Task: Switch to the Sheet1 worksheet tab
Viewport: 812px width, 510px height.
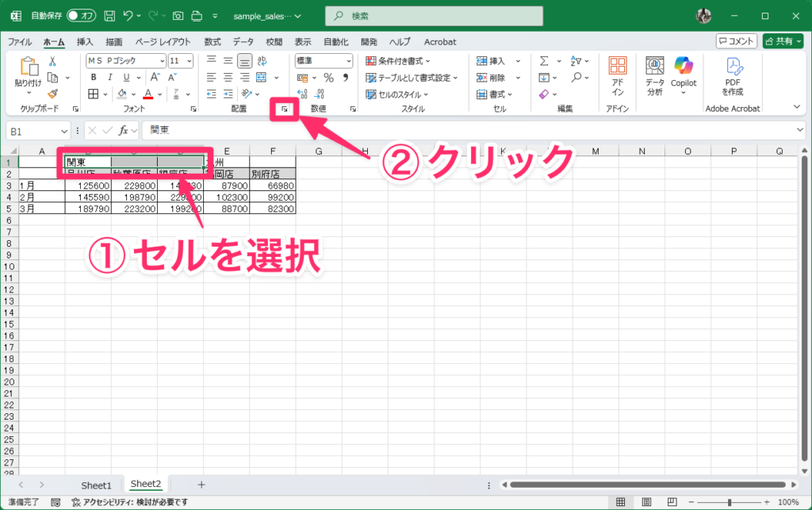Action: (x=96, y=485)
